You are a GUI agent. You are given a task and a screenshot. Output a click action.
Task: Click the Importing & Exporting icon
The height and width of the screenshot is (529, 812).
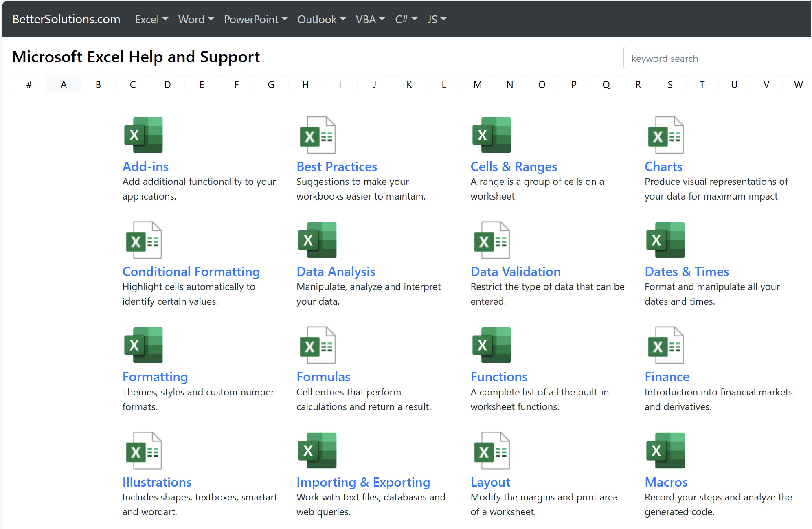(x=317, y=451)
